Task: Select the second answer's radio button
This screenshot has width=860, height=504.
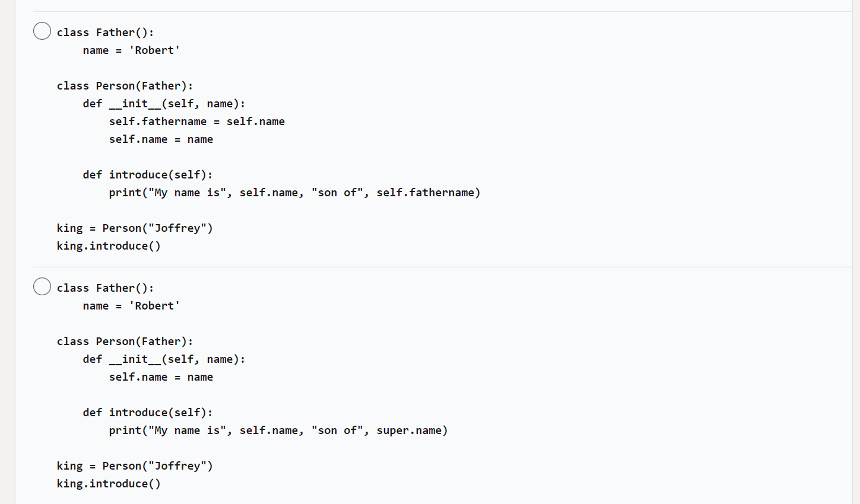Action: coord(42,286)
